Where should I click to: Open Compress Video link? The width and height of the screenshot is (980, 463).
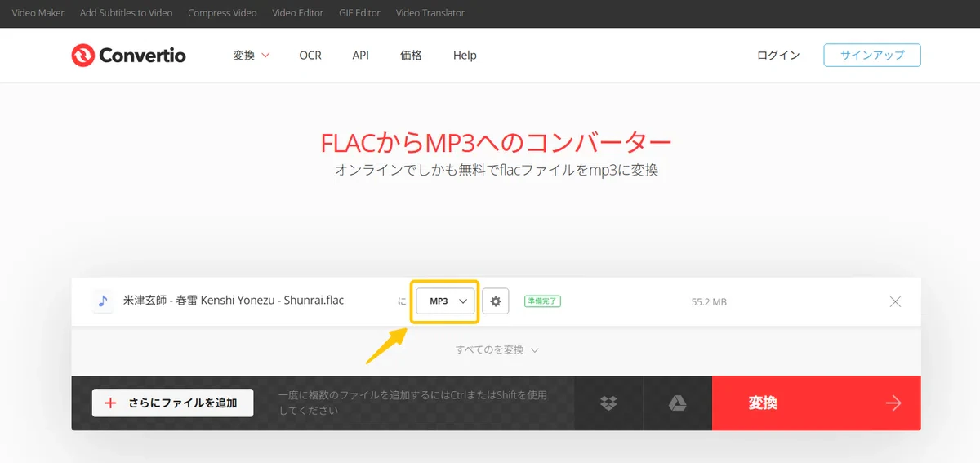pos(222,13)
